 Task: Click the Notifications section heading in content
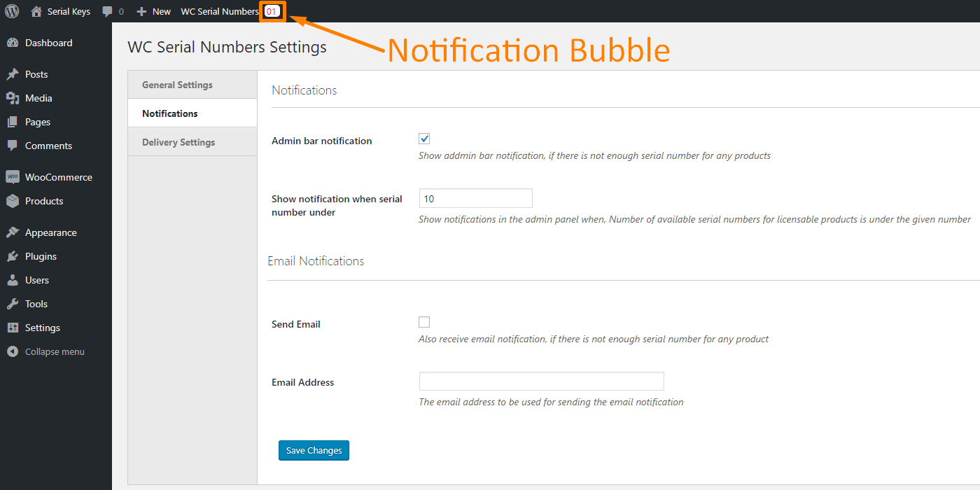point(304,90)
